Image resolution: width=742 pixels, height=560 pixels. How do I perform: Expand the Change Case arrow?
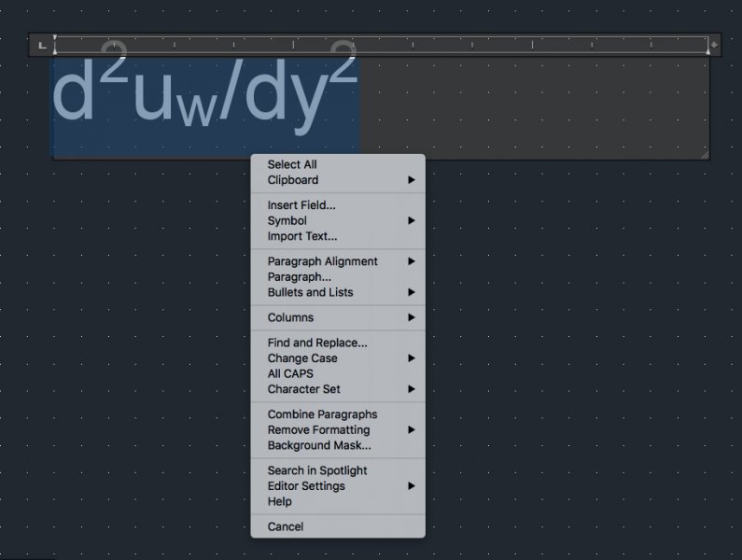(x=412, y=358)
